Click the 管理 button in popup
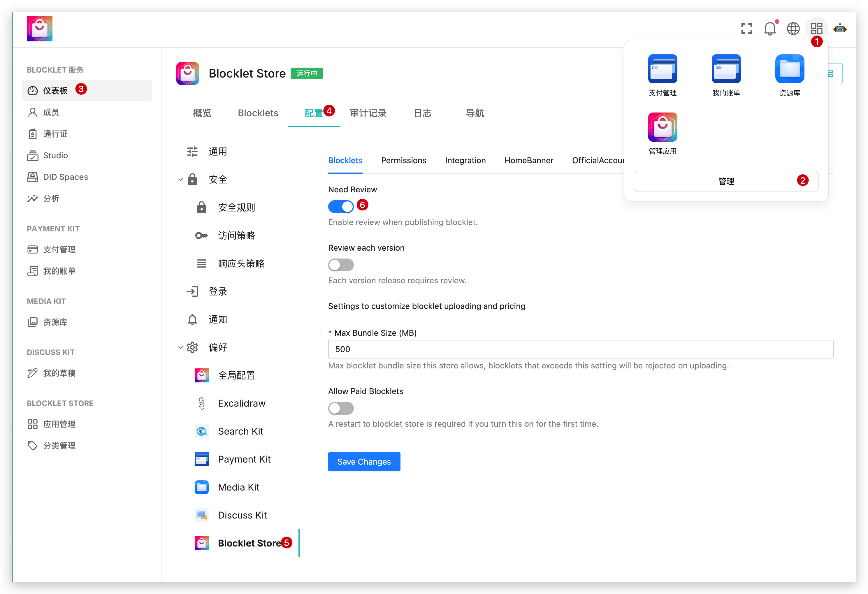 point(726,182)
